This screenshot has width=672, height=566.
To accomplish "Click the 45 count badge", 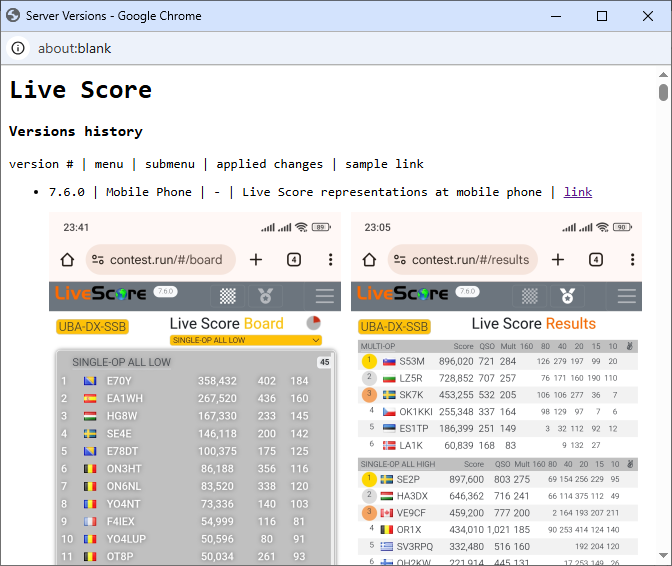I will click(324, 362).
